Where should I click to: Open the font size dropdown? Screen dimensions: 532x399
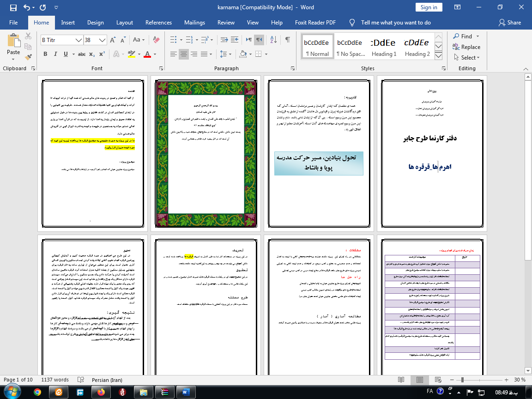click(103, 40)
